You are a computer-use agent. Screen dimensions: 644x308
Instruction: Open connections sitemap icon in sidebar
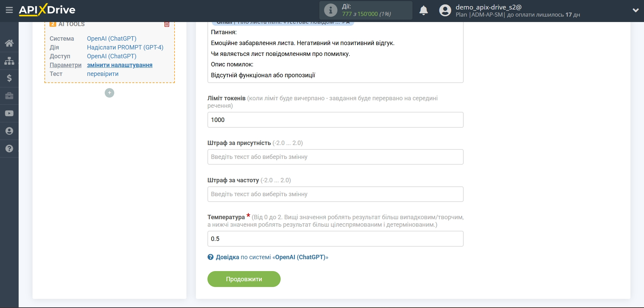click(9, 61)
